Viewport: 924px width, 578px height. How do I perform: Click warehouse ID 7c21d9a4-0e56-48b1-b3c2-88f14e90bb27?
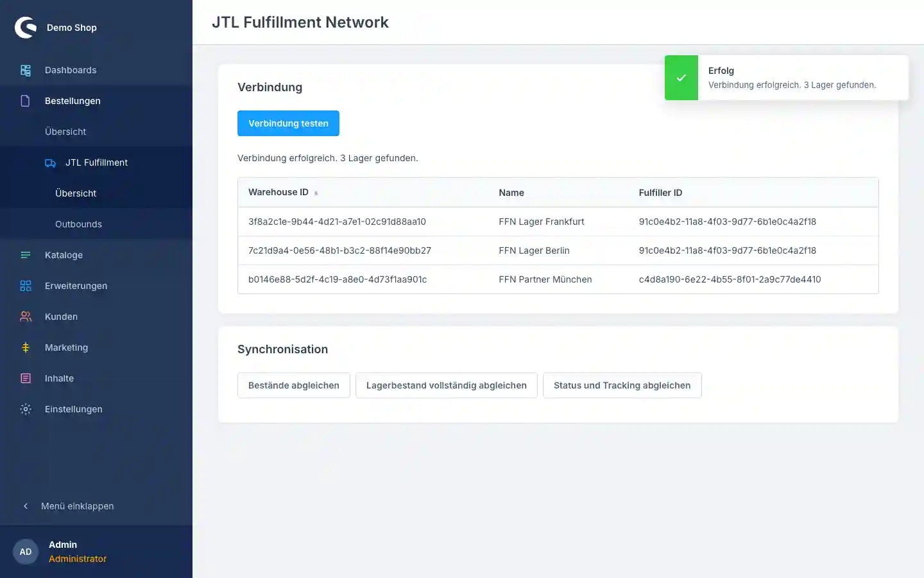point(339,250)
